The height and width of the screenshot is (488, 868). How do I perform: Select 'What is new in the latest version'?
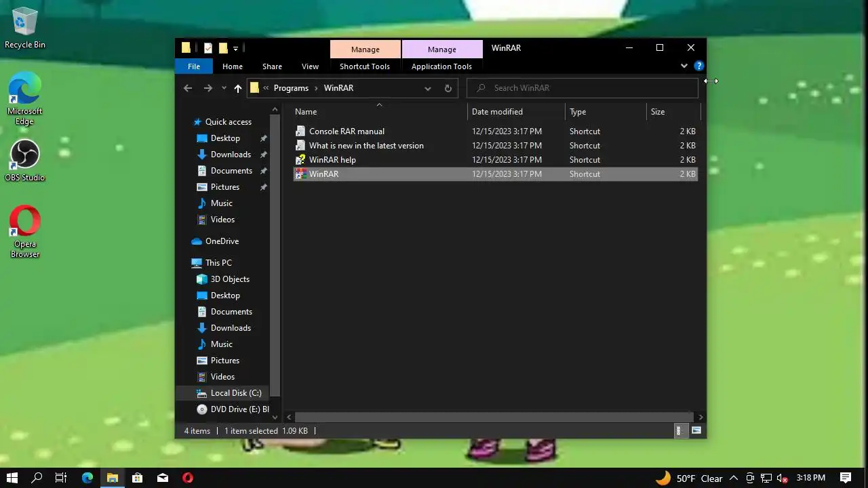click(366, 146)
